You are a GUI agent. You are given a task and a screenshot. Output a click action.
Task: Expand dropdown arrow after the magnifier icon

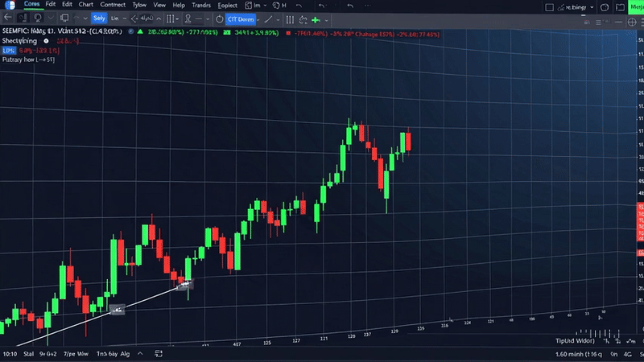pos(53,19)
